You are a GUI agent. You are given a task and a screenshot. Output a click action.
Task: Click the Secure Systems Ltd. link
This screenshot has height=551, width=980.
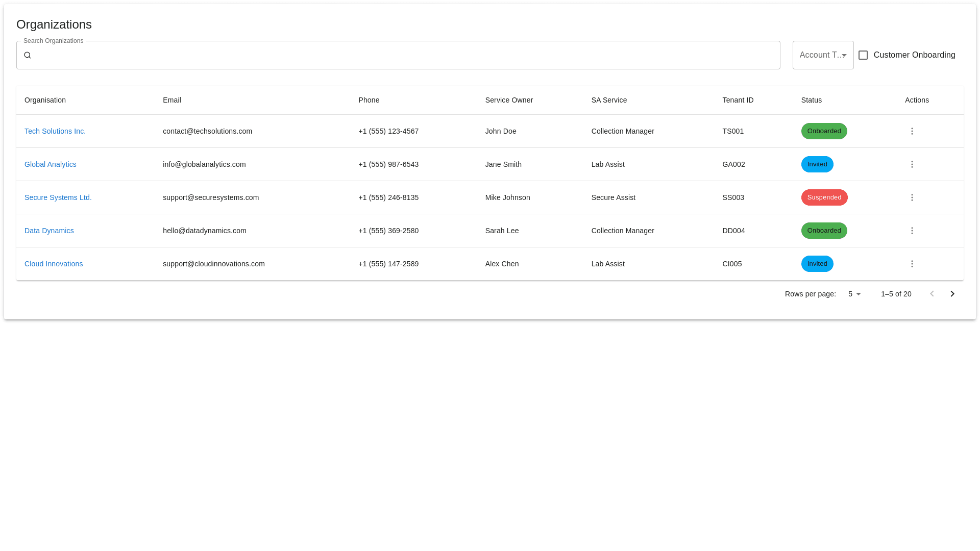pyautogui.click(x=58, y=197)
